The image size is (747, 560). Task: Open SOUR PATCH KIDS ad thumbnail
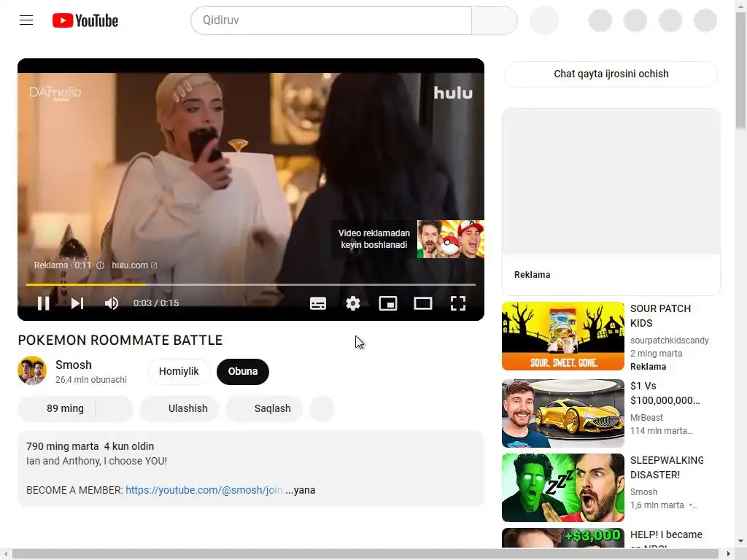point(562,335)
